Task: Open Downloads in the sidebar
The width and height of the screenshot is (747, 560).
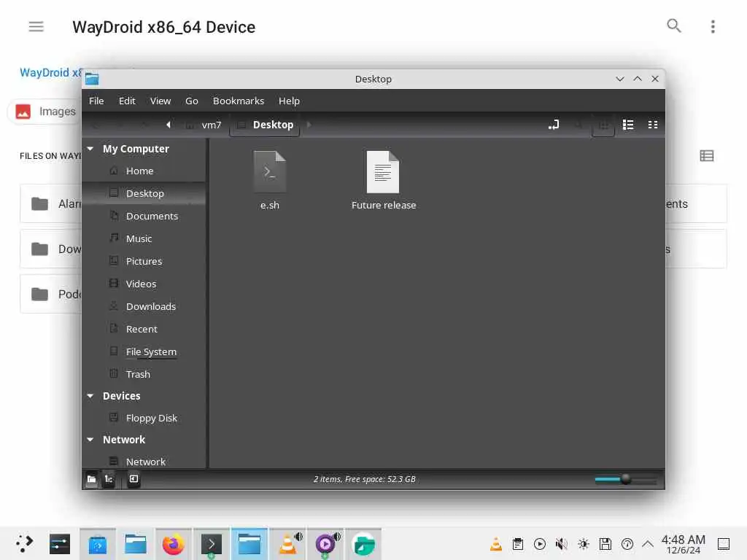Action: (x=144, y=307)
